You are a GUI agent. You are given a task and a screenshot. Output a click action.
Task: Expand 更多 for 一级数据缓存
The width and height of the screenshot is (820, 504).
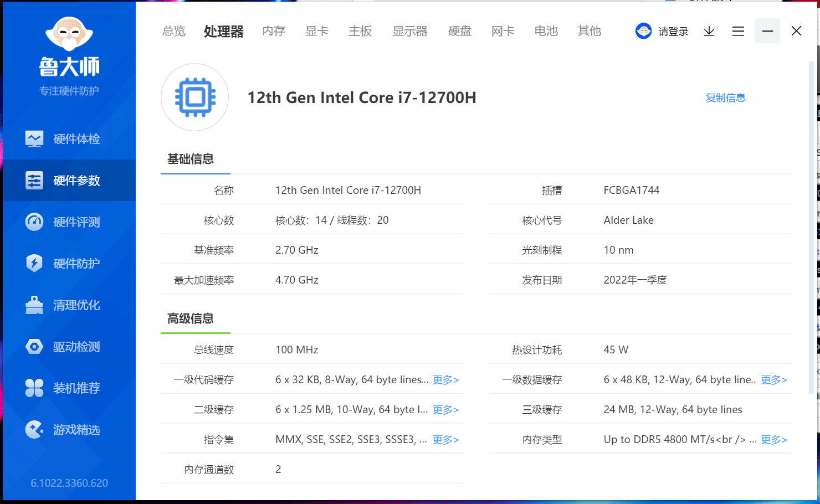point(773,380)
